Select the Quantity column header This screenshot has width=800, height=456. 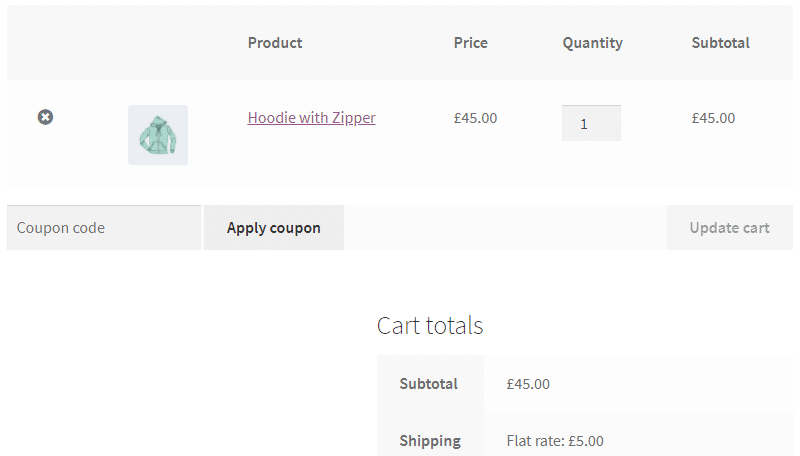592,43
